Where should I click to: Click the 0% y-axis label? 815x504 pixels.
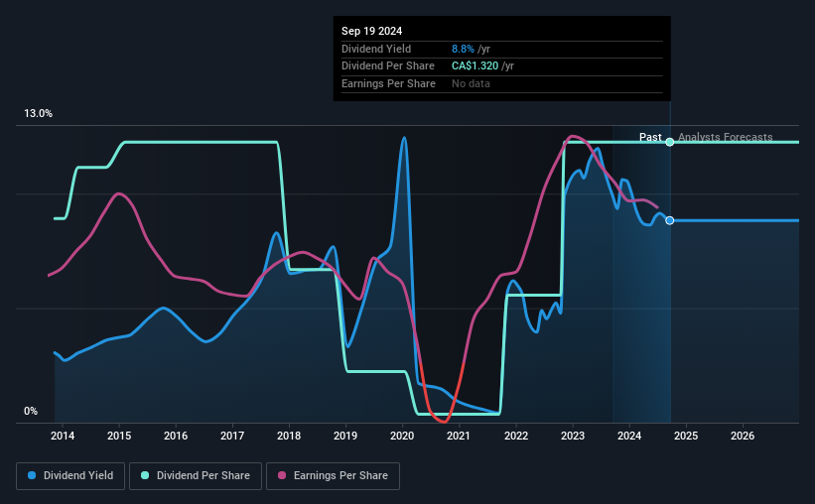coord(31,411)
